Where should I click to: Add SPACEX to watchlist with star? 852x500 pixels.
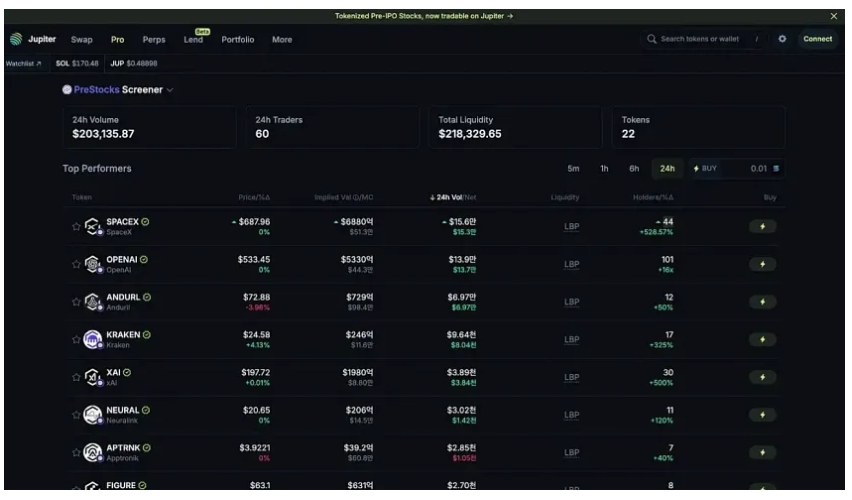click(76, 227)
